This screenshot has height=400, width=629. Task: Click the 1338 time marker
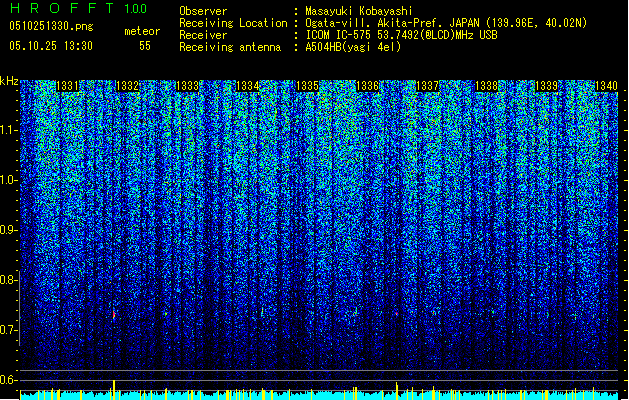(x=487, y=86)
